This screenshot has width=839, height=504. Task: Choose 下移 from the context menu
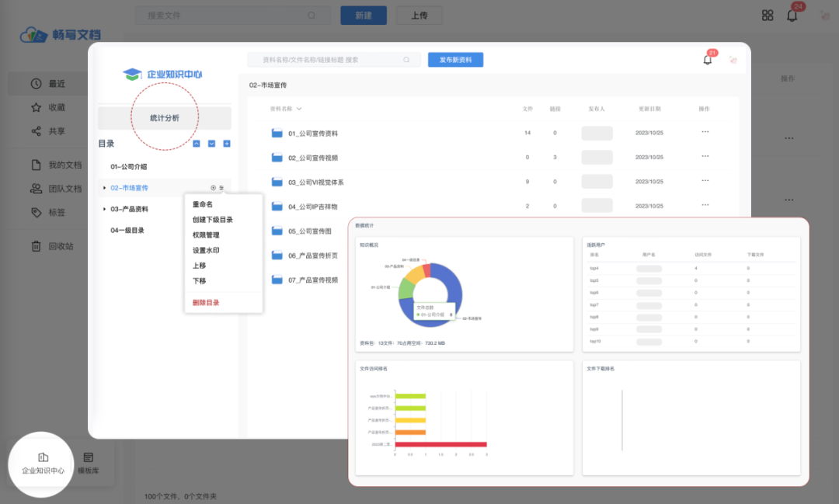click(199, 281)
